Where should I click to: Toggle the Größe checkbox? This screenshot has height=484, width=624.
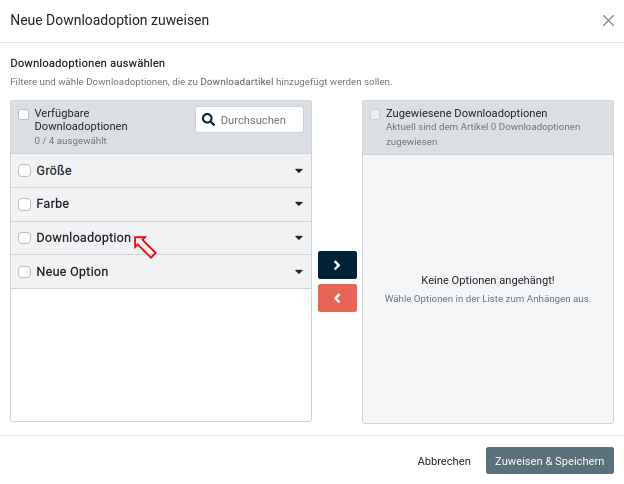(25, 171)
